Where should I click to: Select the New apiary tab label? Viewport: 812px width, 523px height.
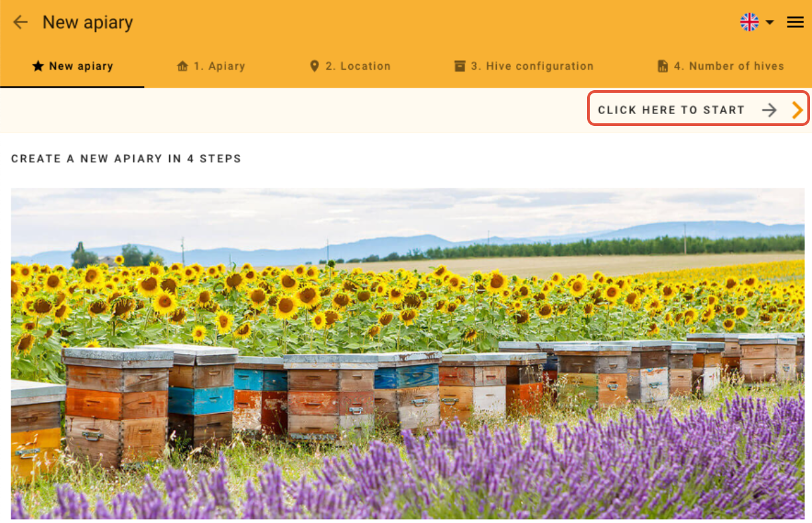coord(81,66)
